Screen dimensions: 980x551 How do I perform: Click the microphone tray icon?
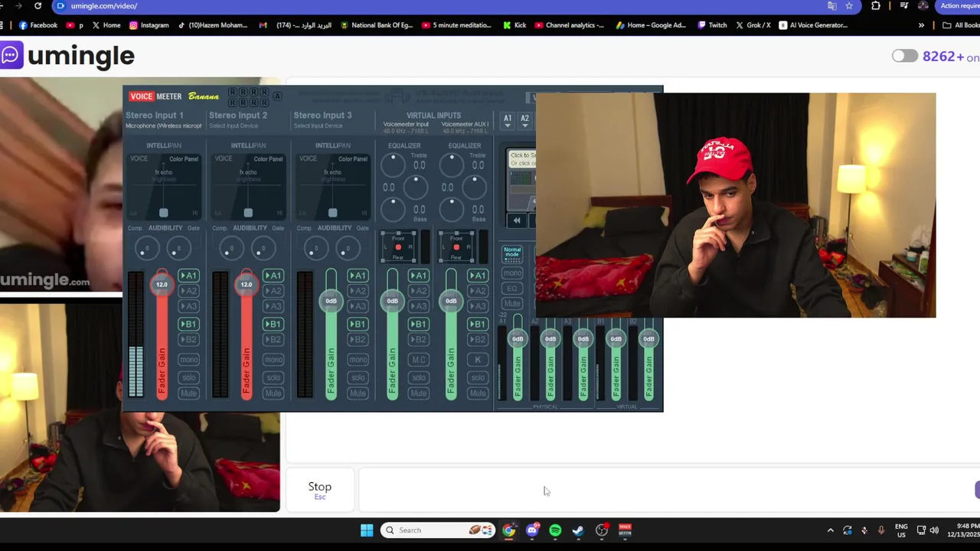pos(881,530)
